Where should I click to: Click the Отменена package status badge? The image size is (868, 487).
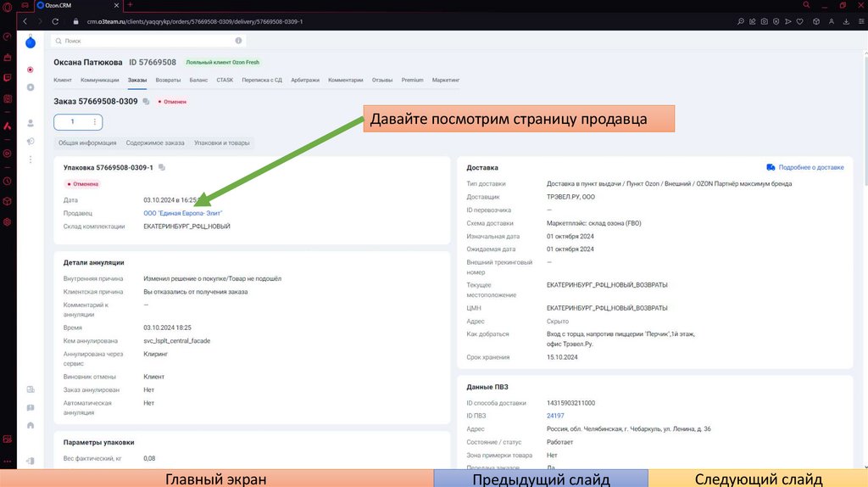[83, 184]
